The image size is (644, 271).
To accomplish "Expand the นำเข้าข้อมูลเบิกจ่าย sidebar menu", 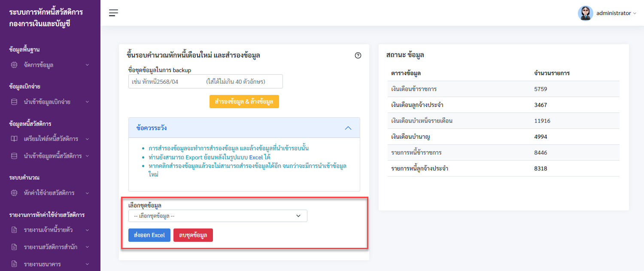I will (x=50, y=102).
